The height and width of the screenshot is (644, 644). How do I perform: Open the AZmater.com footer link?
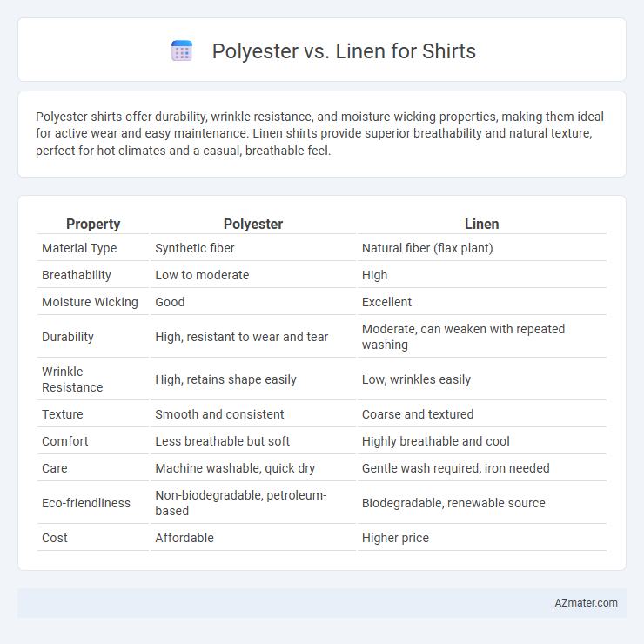pos(586,602)
